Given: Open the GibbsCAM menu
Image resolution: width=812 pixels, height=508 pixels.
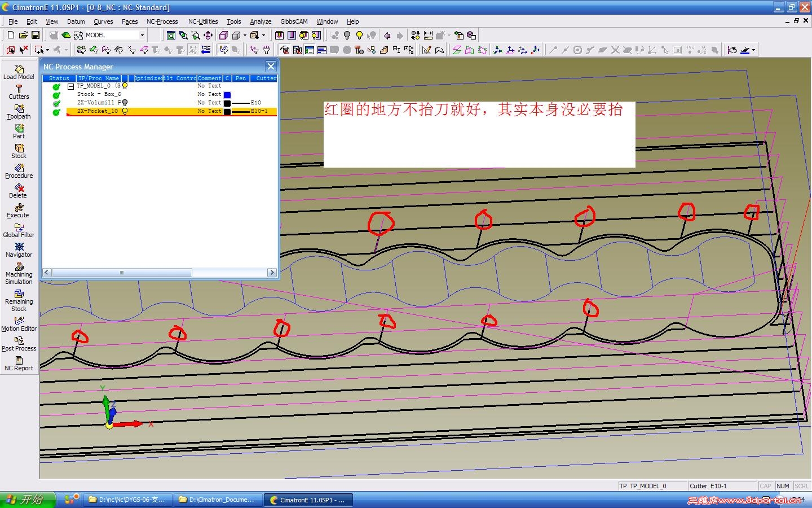Looking at the screenshot, I should click(x=294, y=21).
